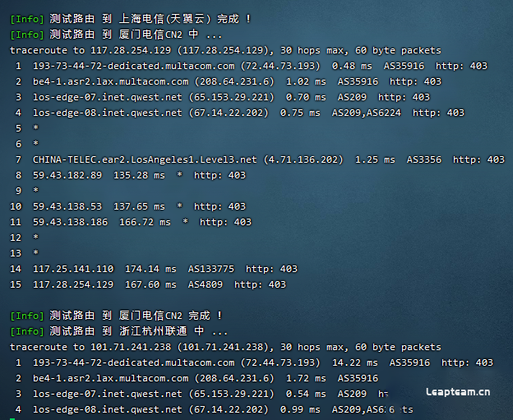Select the latency value '137.65 ms'
Viewport: 513px width, 420px height.
pyautogui.click(x=139, y=206)
